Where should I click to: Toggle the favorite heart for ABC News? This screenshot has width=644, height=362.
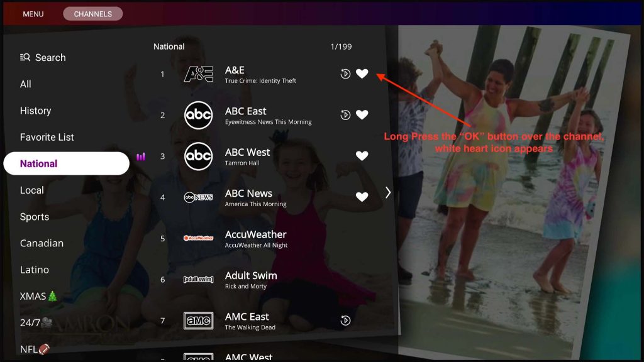[363, 197]
